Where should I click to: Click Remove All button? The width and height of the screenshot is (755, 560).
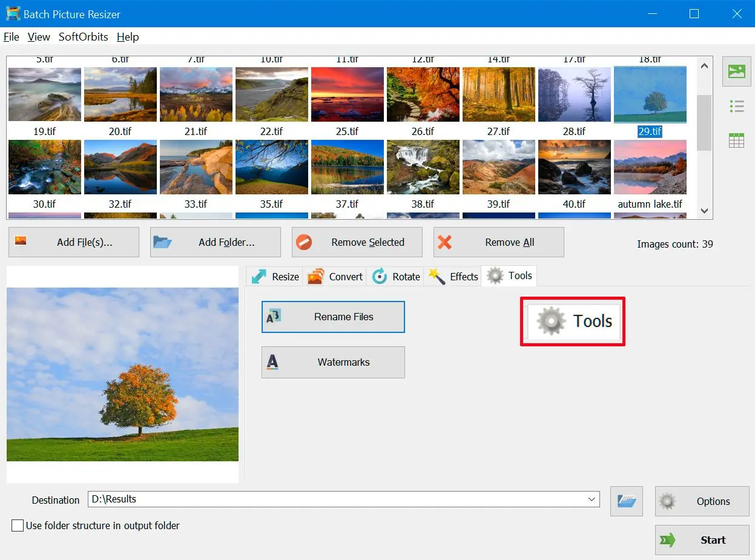[499, 242]
